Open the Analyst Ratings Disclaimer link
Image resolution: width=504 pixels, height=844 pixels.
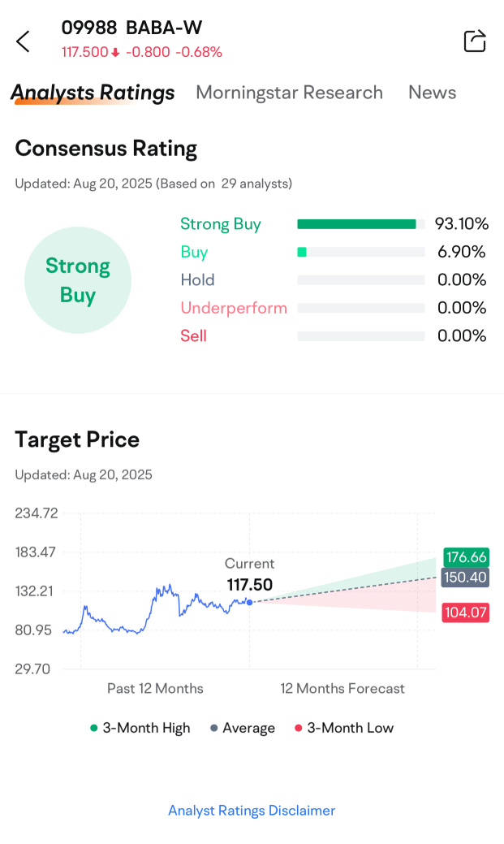252,810
